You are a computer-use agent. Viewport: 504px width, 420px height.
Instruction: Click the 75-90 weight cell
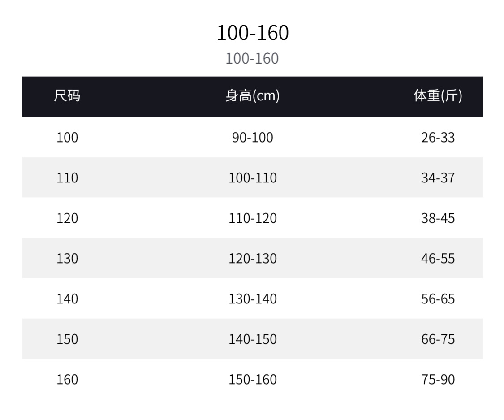(x=438, y=379)
